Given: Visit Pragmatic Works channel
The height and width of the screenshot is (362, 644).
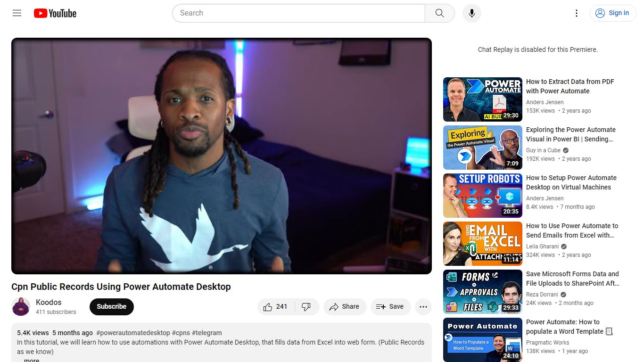Looking at the screenshot, I should click(548, 343).
